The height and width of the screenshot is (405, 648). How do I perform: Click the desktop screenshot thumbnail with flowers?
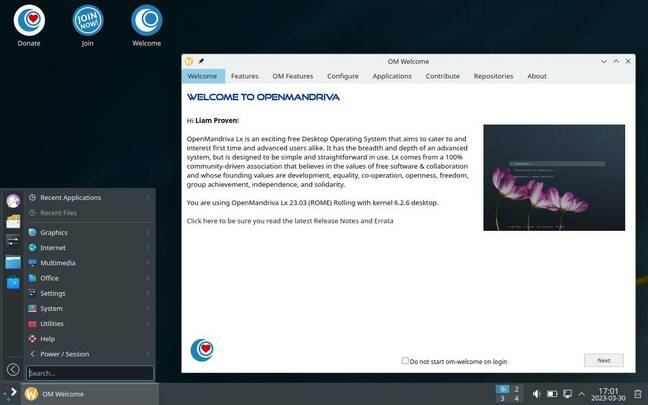pos(554,177)
